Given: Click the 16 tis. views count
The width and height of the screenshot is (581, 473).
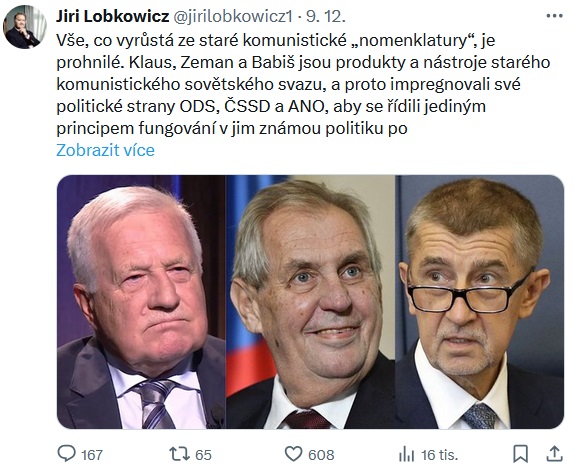Looking at the screenshot, I should (439, 455).
